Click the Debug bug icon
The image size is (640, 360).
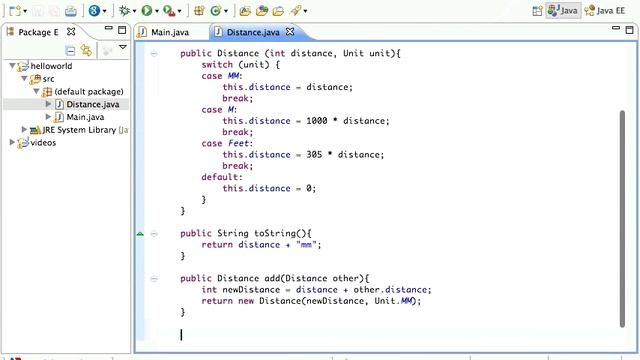click(x=124, y=11)
